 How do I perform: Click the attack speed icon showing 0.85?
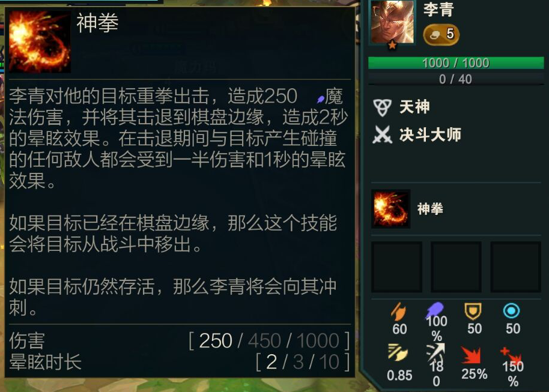click(x=398, y=353)
